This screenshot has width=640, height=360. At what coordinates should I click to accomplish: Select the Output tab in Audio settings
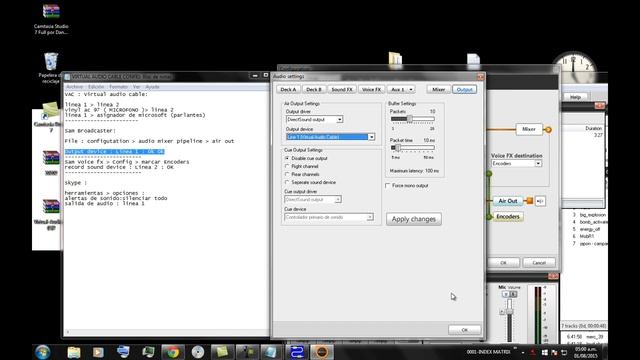tap(464, 89)
